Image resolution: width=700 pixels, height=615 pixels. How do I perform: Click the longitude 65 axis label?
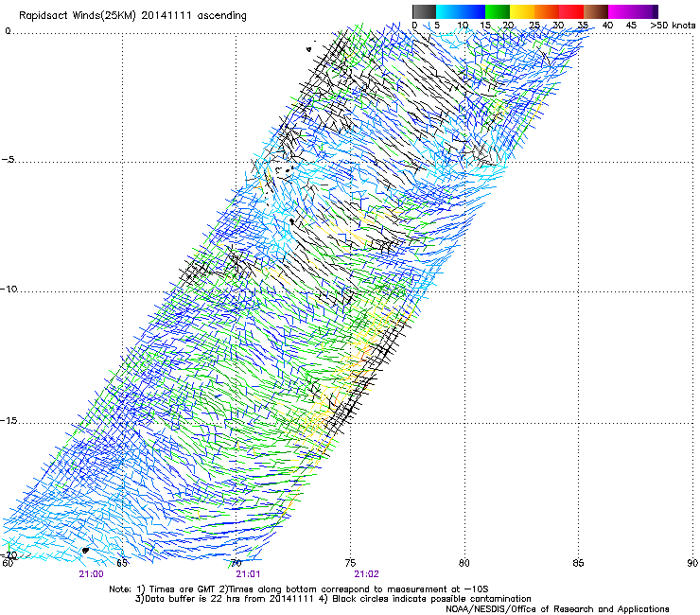[122, 563]
